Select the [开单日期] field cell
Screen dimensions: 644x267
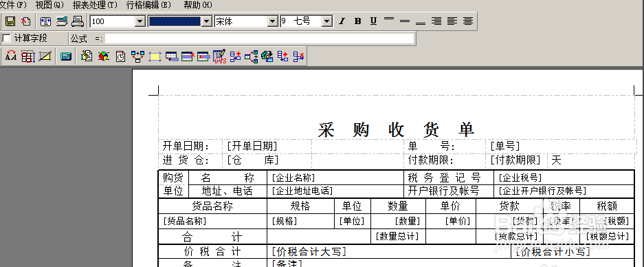point(267,146)
